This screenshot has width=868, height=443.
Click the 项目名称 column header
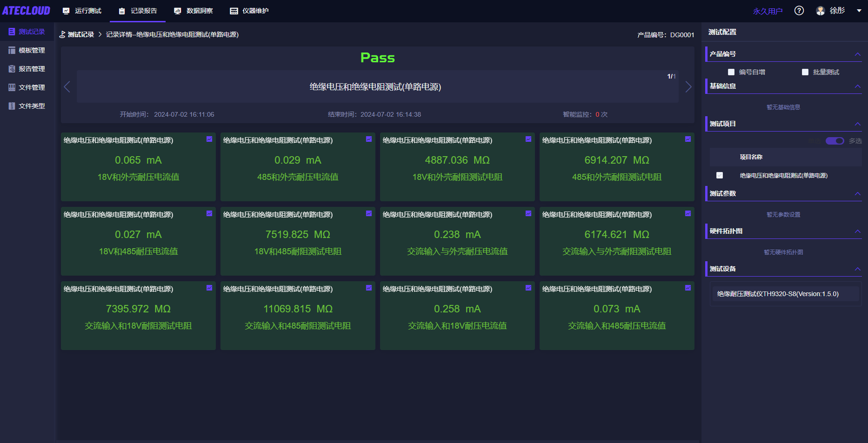(751, 157)
